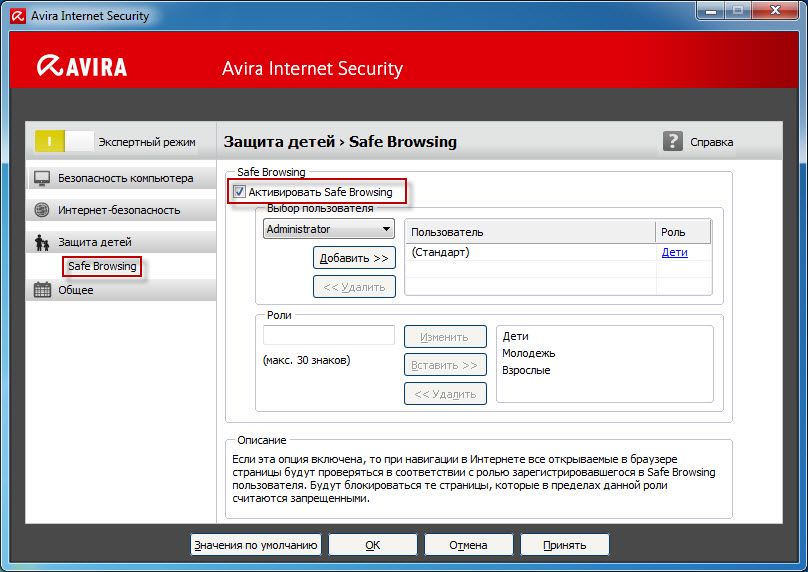Viewport: 808px width, 572px height.
Task: Click the question mark help icon
Action: pos(672,141)
